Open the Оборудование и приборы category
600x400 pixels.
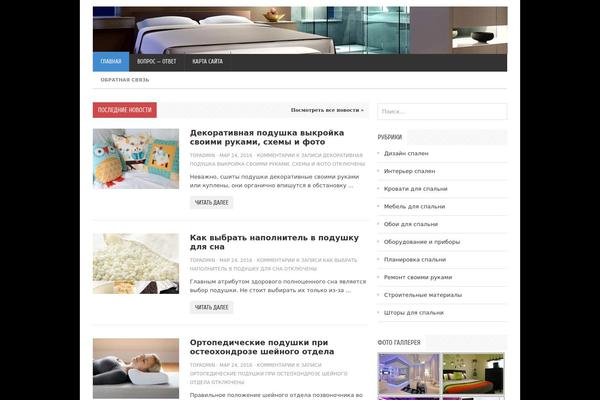pos(422,242)
